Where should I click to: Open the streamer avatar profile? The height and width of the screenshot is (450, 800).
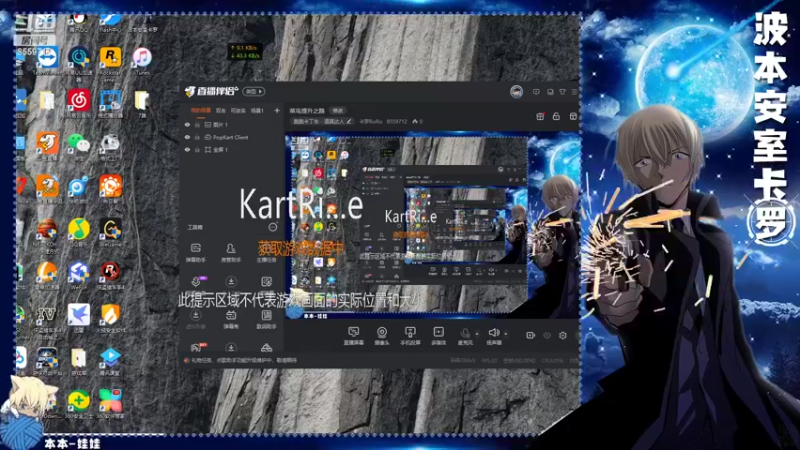pos(516,92)
